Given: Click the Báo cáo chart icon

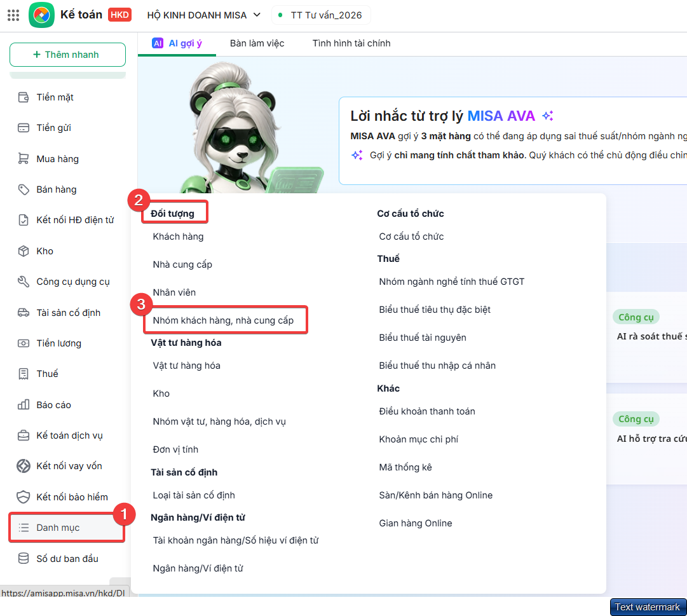Looking at the screenshot, I should point(24,404).
